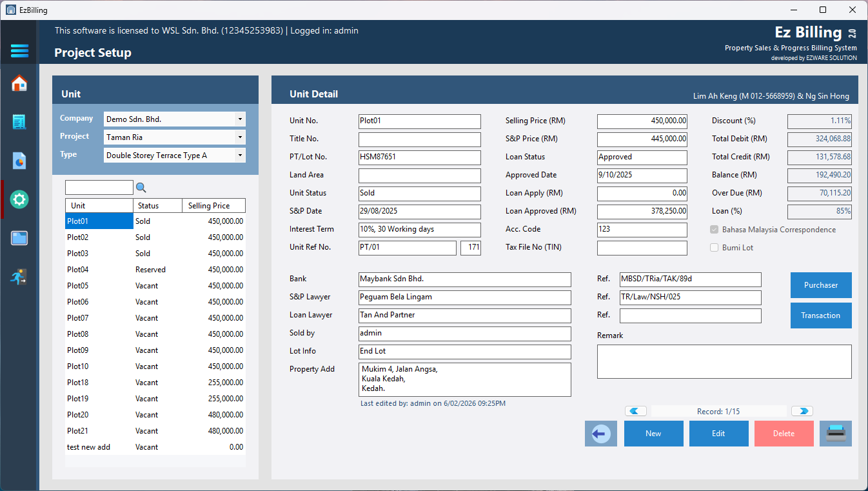Click the Lot Info field showing End Lot
The width and height of the screenshot is (868, 491).
(x=465, y=352)
